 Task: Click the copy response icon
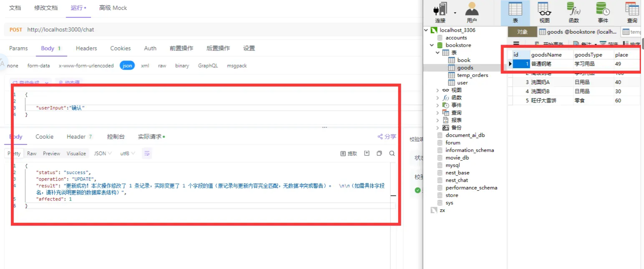click(x=379, y=153)
